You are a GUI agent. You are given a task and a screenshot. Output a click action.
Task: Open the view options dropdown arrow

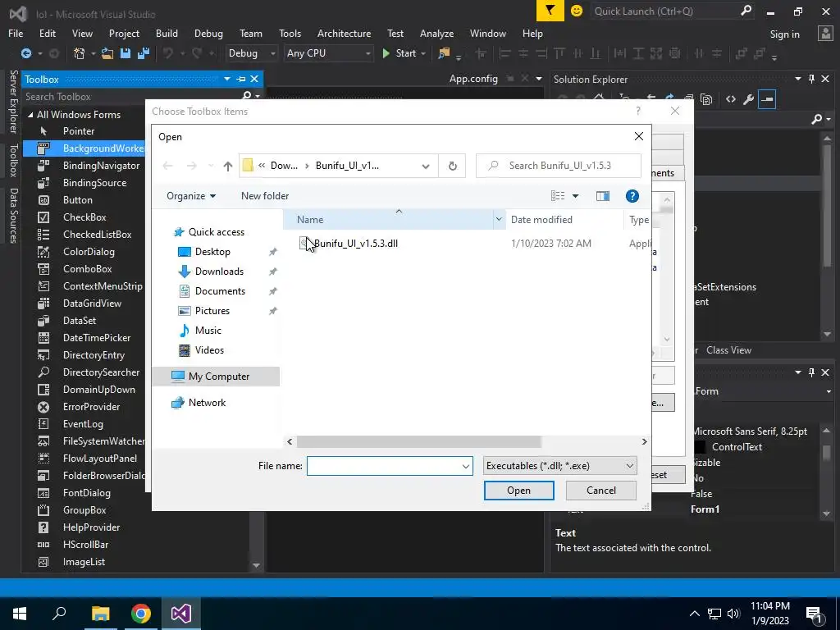(x=575, y=196)
